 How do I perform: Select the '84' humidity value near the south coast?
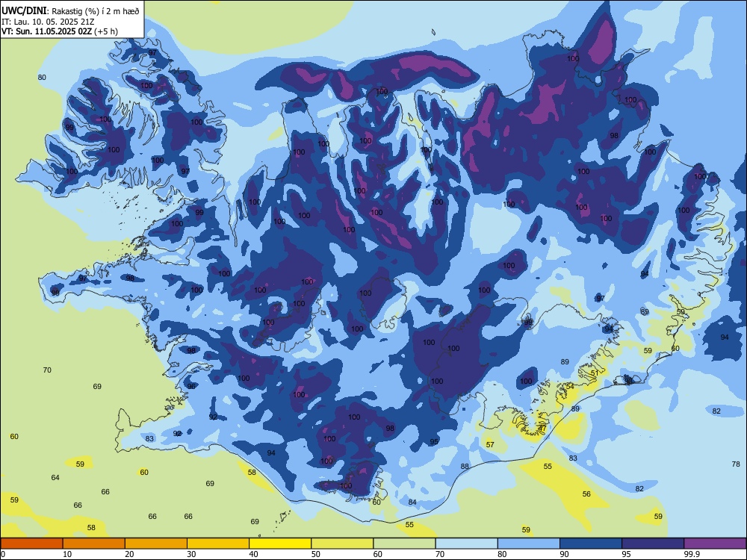click(412, 503)
